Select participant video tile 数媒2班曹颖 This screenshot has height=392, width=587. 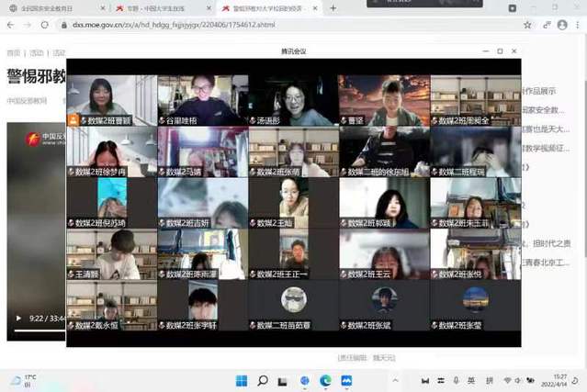[110, 101]
